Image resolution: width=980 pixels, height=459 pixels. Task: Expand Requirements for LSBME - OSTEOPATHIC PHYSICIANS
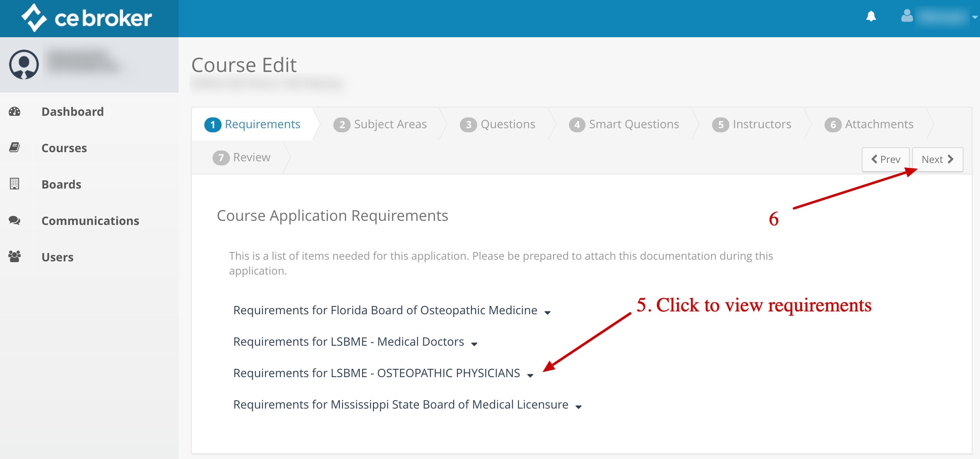pos(383,373)
